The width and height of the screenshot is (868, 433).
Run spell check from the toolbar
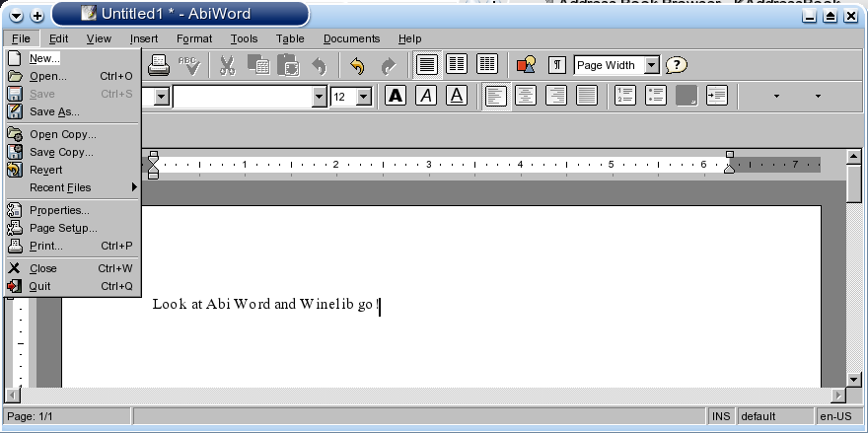coord(188,65)
